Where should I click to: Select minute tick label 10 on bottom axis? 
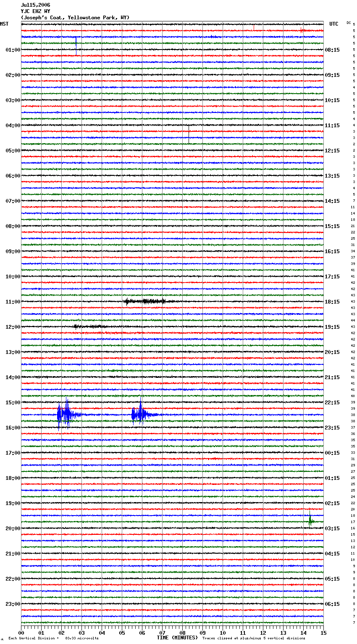click(x=223, y=633)
